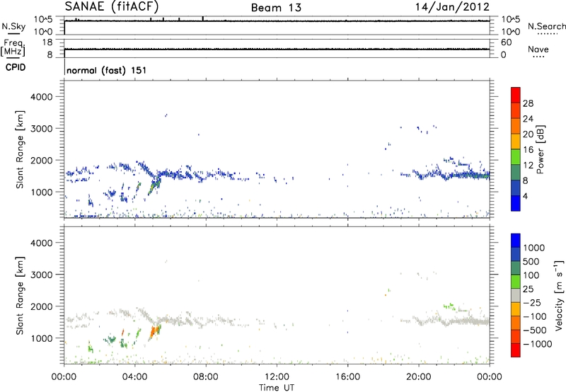Select the 'Beam 13' heading
Viewport: 566px width, 392px height.
coord(276,8)
